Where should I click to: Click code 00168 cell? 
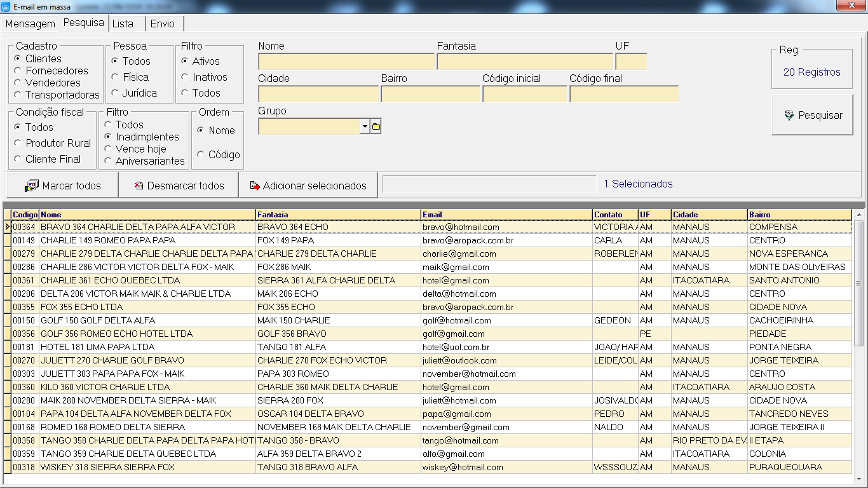tap(25, 427)
